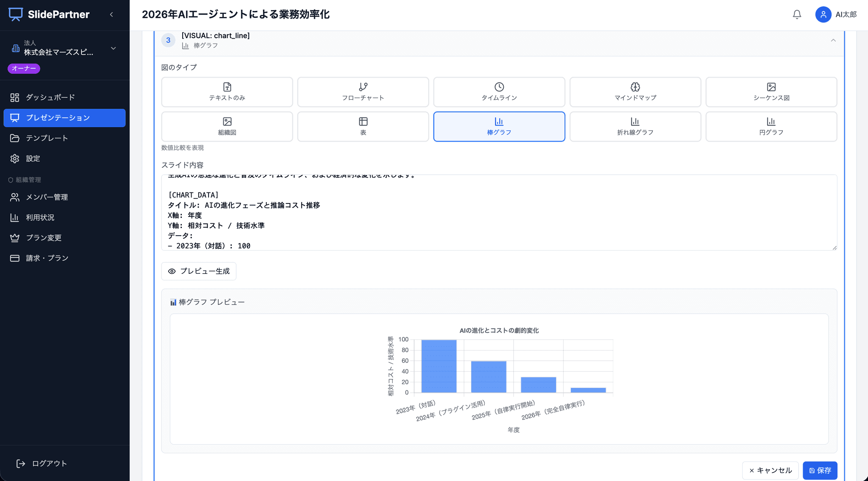
Task: Click the 2023年 bar in chart
Action: 439,366
